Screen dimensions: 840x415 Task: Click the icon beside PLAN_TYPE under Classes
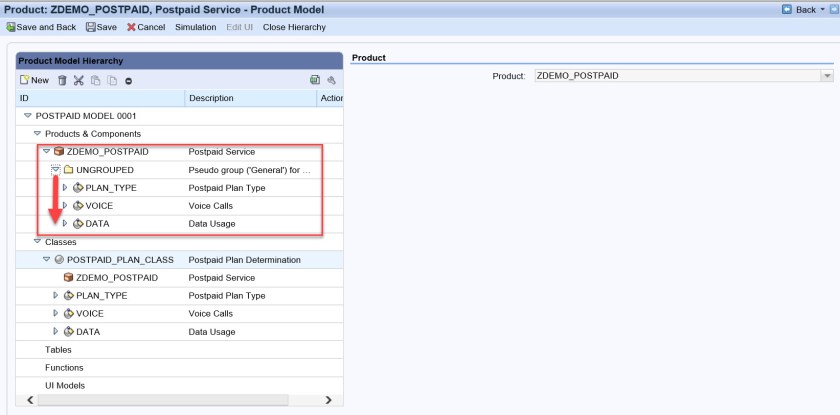pos(69,296)
